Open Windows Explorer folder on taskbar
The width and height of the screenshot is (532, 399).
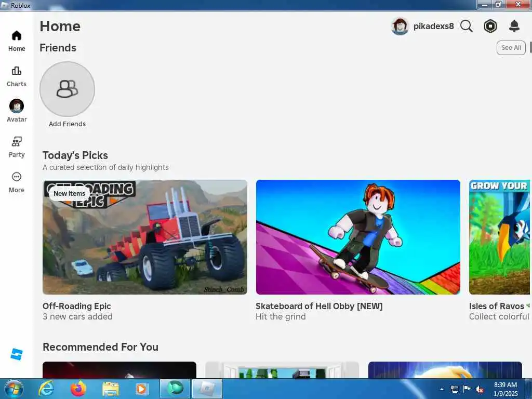pos(110,389)
